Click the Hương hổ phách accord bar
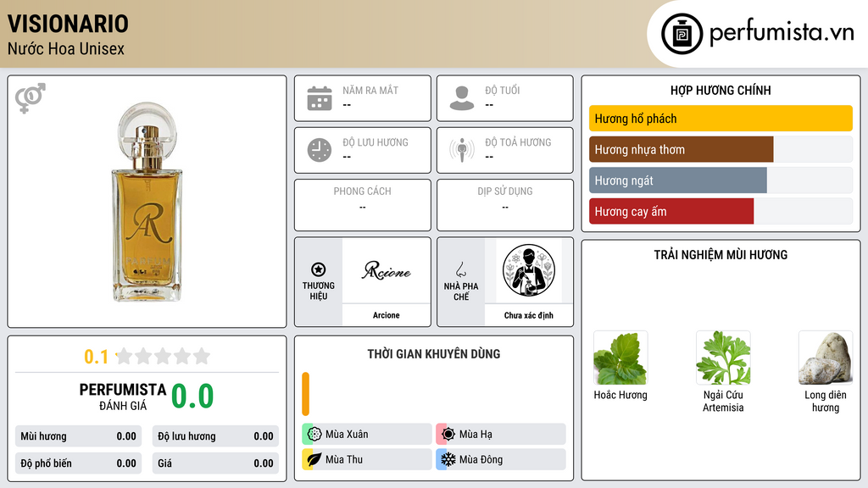Screen dimensions: 868x488 721,119
